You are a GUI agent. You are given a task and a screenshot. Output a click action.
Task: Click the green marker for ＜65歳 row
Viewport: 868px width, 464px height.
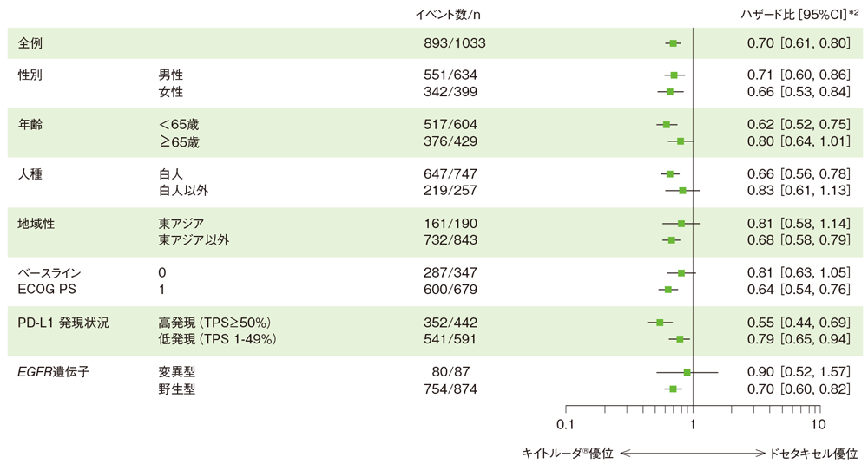[x=667, y=125]
